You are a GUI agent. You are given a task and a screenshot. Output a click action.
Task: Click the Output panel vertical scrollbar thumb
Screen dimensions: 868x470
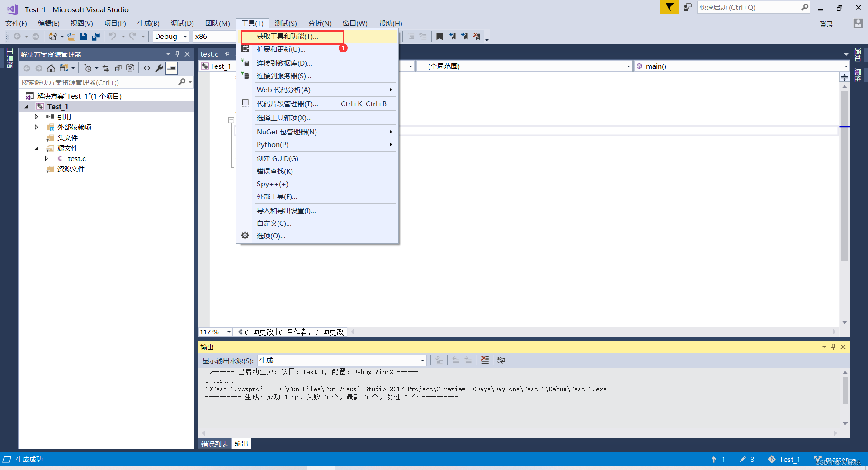[x=845, y=390]
